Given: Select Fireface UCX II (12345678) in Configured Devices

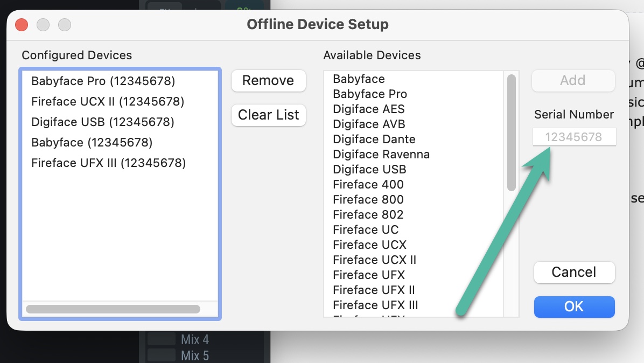Looking at the screenshot, I should tap(120, 101).
